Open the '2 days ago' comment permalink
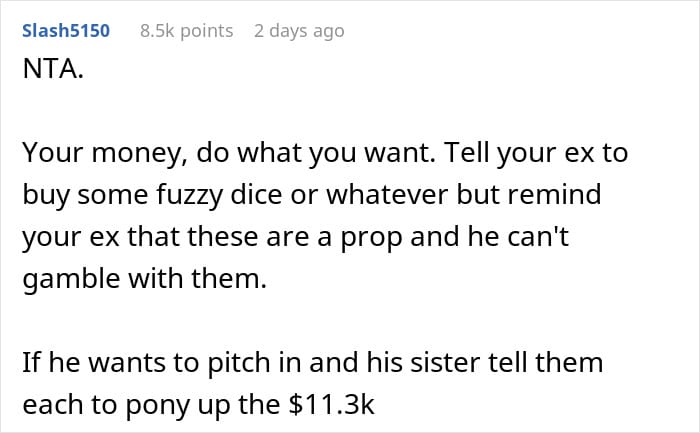This screenshot has width=700, height=433. pos(298,31)
